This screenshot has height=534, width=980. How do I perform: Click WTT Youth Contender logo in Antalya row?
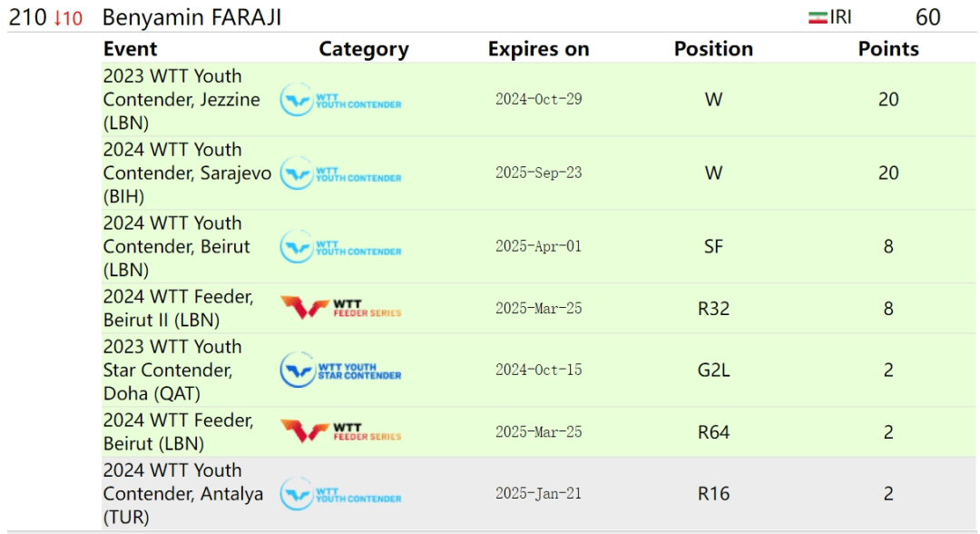pyautogui.click(x=340, y=493)
